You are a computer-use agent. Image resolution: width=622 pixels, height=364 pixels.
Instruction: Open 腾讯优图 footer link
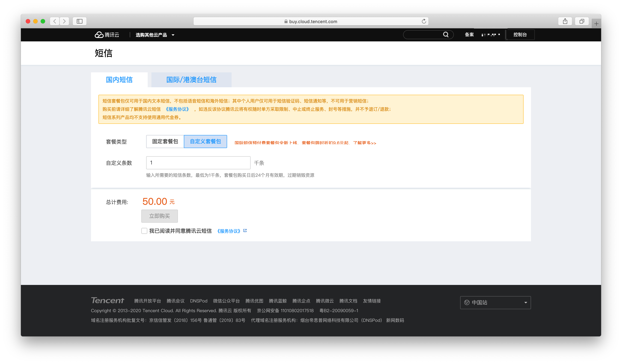pyautogui.click(x=254, y=301)
